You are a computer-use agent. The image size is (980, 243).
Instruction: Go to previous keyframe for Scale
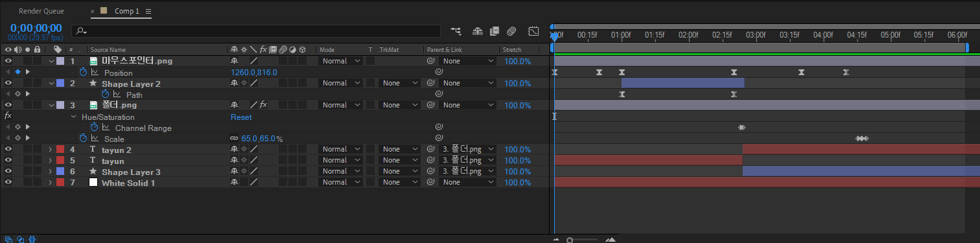tap(8, 138)
